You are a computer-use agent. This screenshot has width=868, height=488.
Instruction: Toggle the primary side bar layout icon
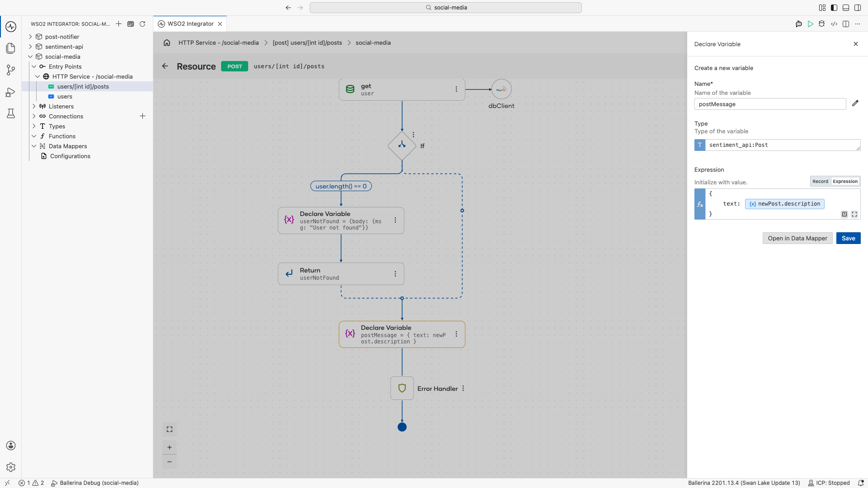tap(834, 8)
